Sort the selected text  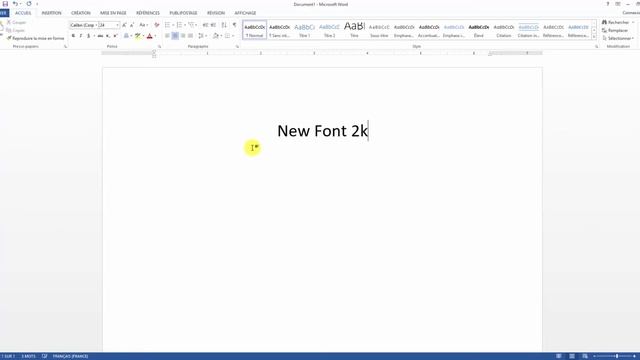224,25
